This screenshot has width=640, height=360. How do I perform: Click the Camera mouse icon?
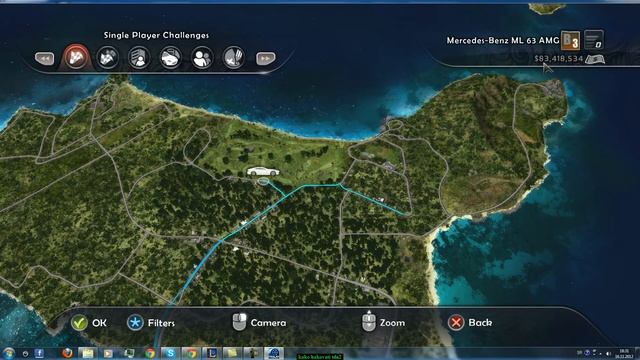pos(240,322)
